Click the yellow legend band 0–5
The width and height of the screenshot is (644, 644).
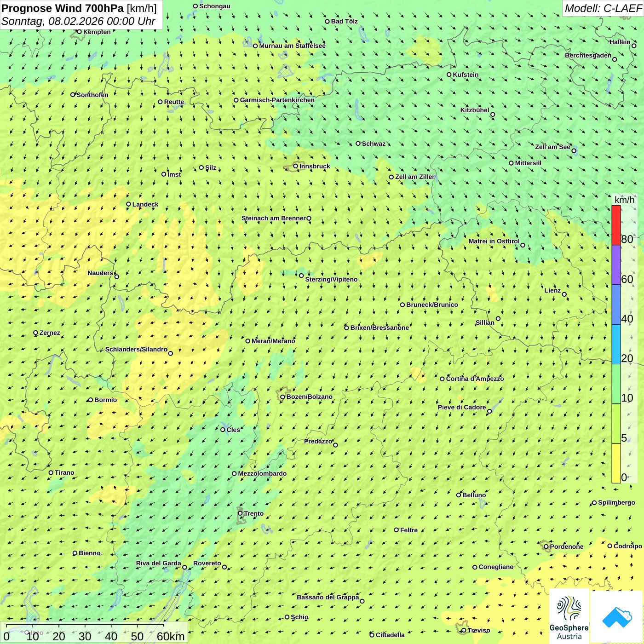coord(616,463)
